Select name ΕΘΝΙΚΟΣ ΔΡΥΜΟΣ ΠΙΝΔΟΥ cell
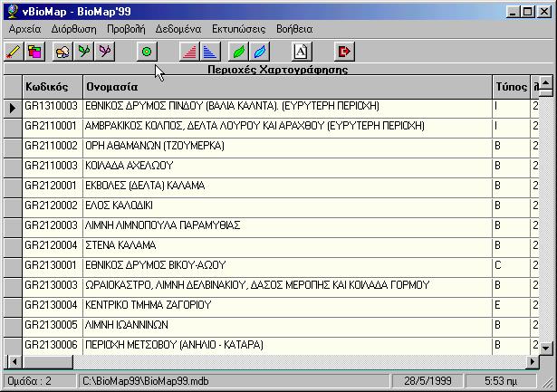 tap(287, 109)
